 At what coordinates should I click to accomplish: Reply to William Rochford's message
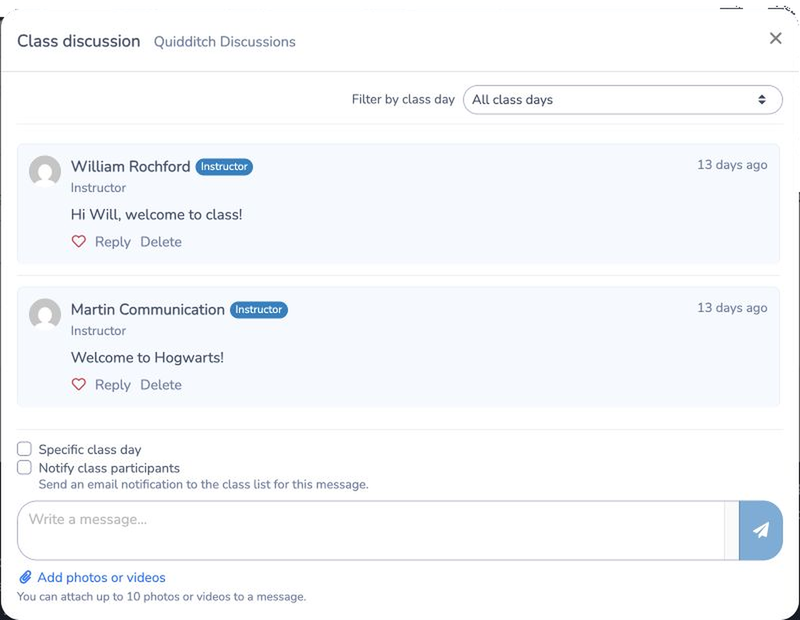(x=113, y=242)
